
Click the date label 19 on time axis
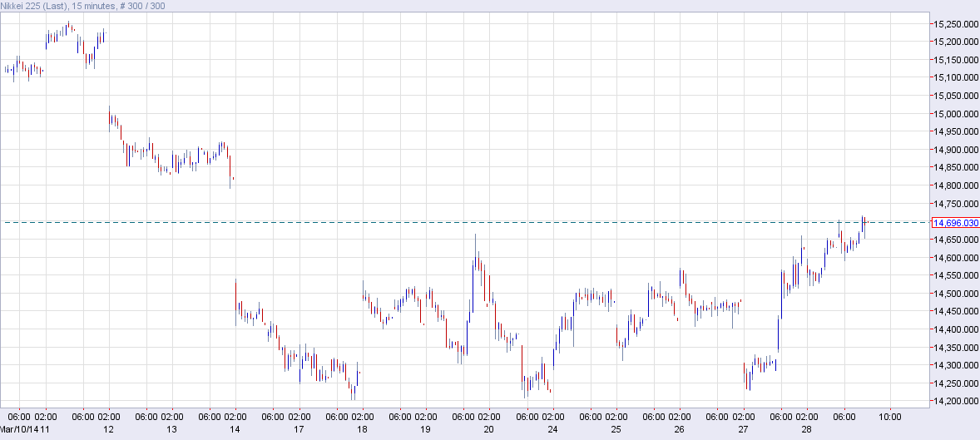426,429
